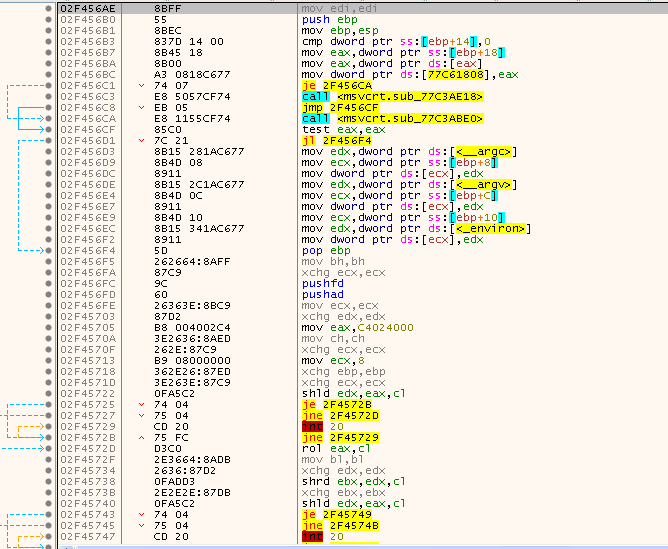
Task: Click the 'mov ecx,dword ptr ss:[ebp+8]' instruction
Action: point(399,163)
